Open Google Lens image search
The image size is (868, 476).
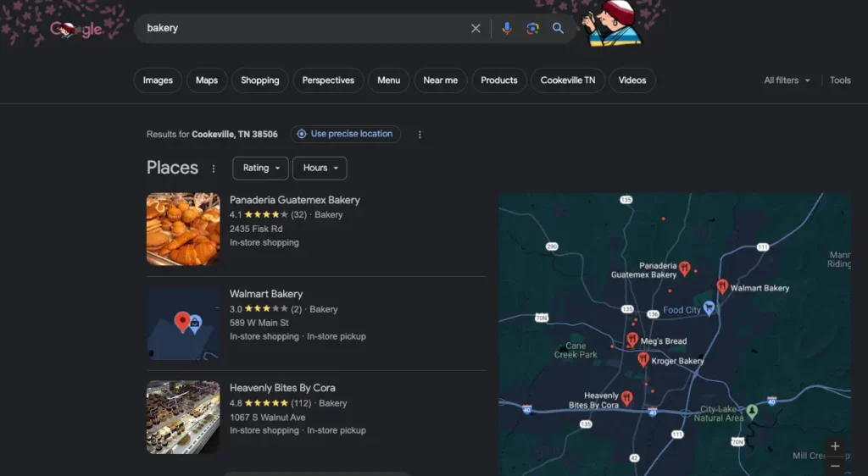(x=532, y=28)
